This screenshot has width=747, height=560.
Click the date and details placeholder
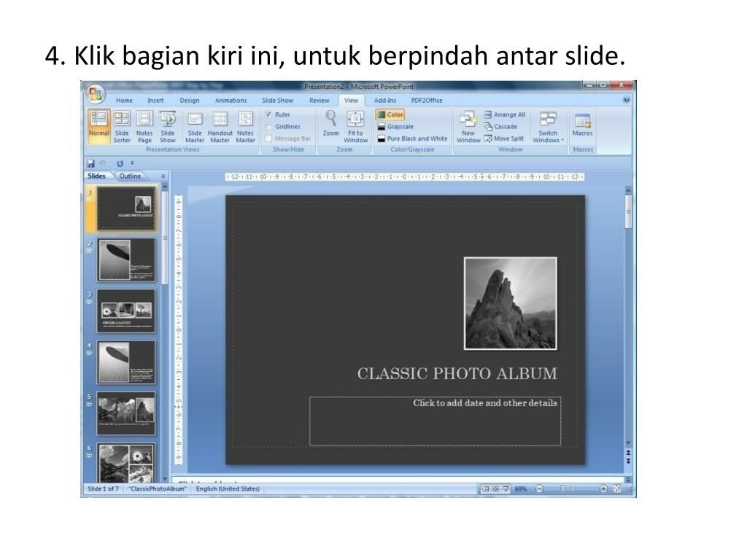435,421
